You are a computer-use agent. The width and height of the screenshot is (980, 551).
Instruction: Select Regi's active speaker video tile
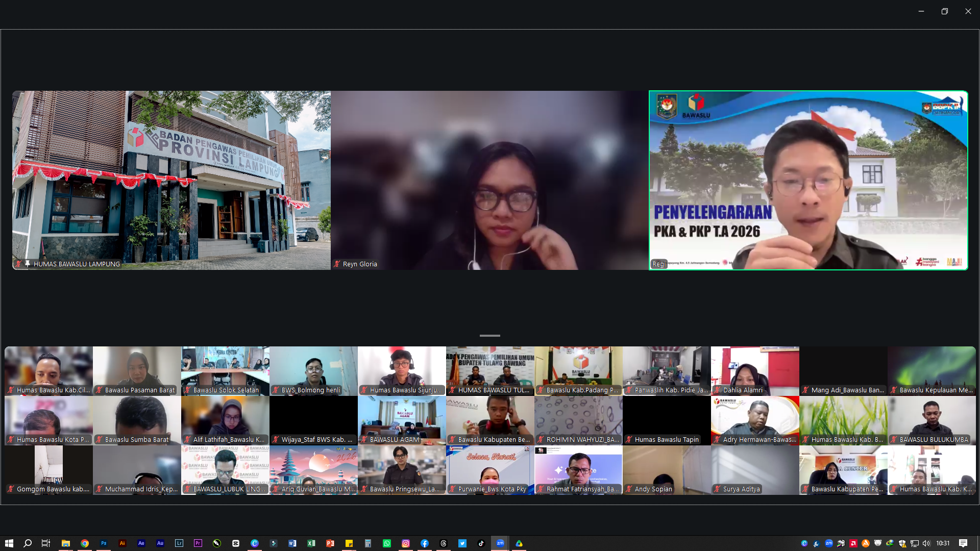pos(808,180)
